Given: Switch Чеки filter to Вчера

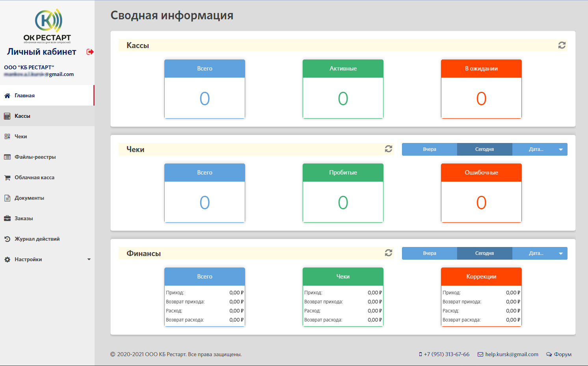Looking at the screenshot, I should point(429,149).
